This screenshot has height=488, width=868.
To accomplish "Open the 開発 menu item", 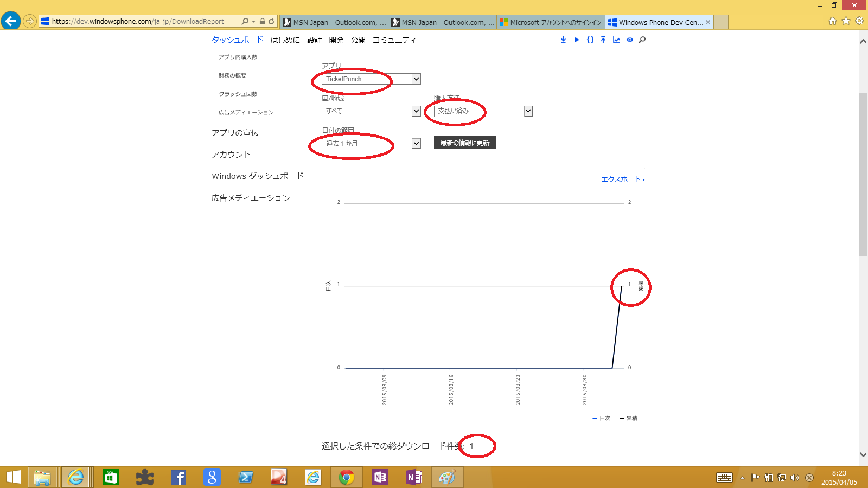I will 336,40.
